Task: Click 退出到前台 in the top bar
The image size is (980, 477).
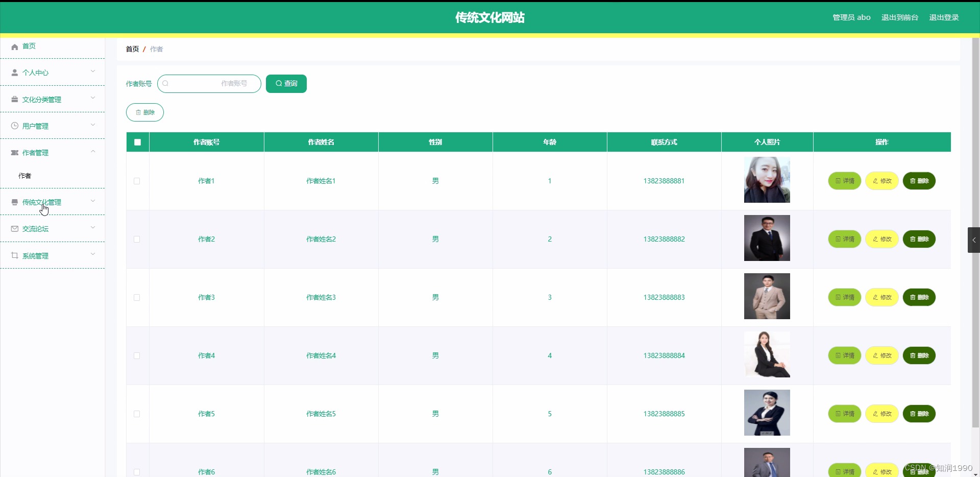Action: click(899, 17)
